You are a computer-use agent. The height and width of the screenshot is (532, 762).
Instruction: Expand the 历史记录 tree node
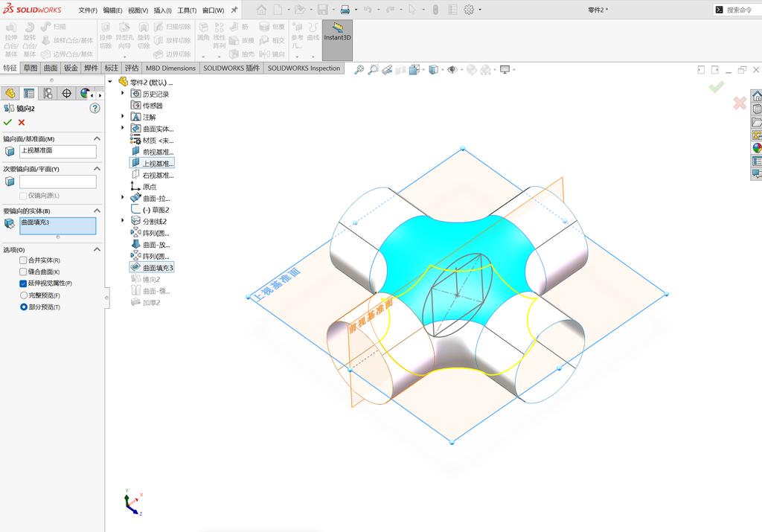[x=123, y=93]
